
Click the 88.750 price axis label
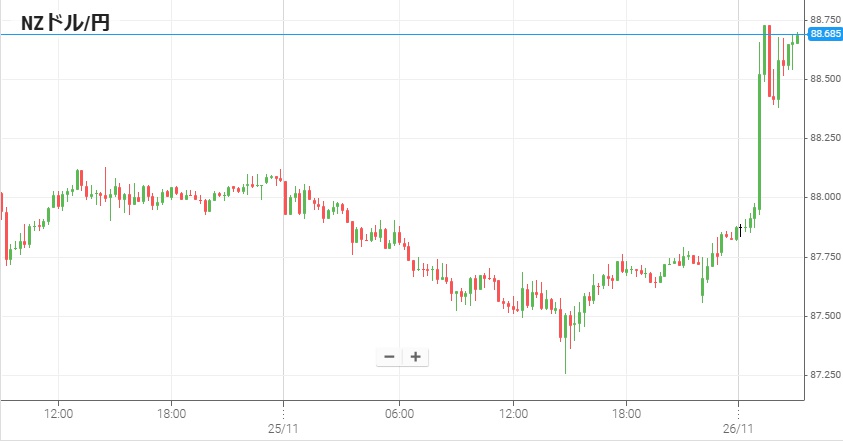pyautogui.click(x=824, y=19)
